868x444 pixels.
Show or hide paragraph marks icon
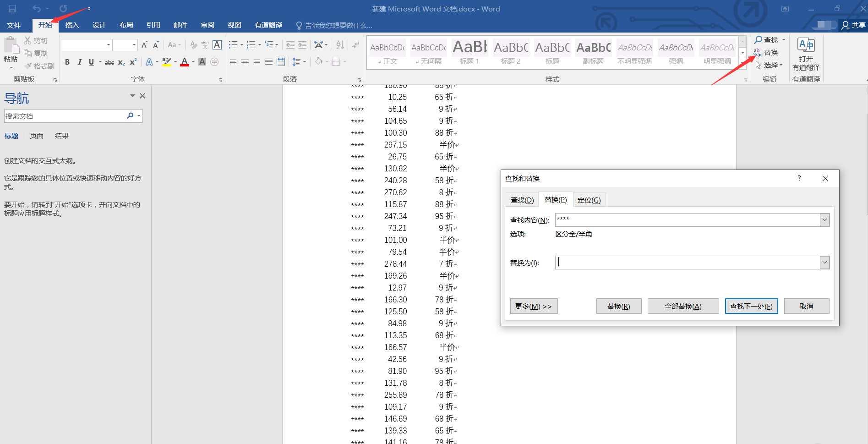click(355, 45)
